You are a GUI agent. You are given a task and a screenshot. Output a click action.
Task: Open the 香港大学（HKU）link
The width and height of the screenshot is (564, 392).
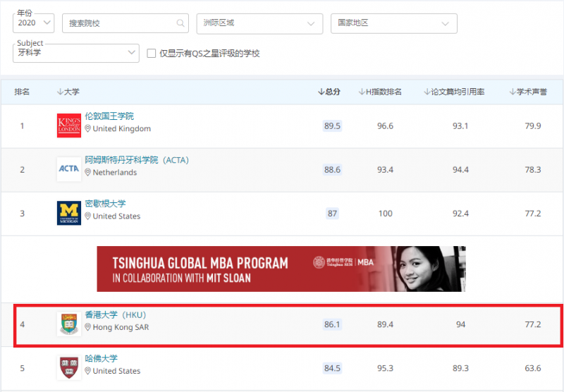[116, 314]
